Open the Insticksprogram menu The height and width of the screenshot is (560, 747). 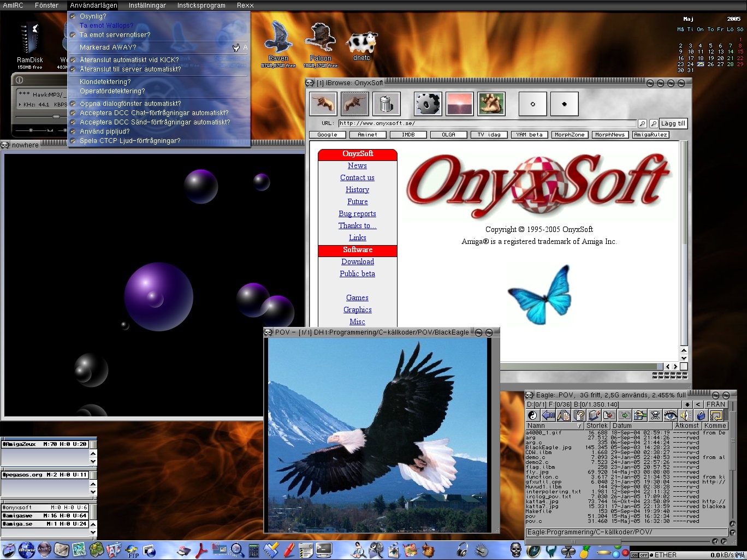pos(201,5)
